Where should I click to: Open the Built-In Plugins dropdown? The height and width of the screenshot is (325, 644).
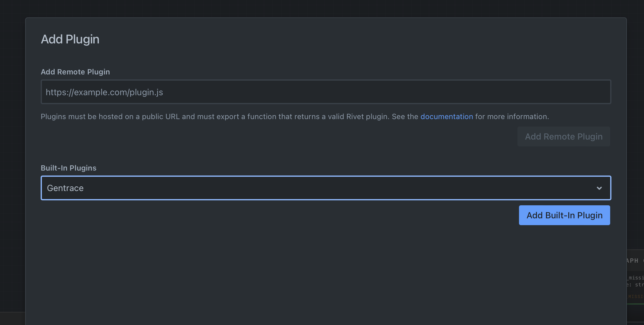tap(326, 188)
